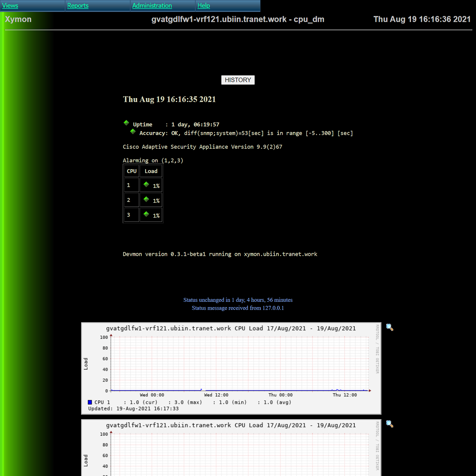476x476 pixels.
Task: Open the Help menu
Action: (204, 6)
